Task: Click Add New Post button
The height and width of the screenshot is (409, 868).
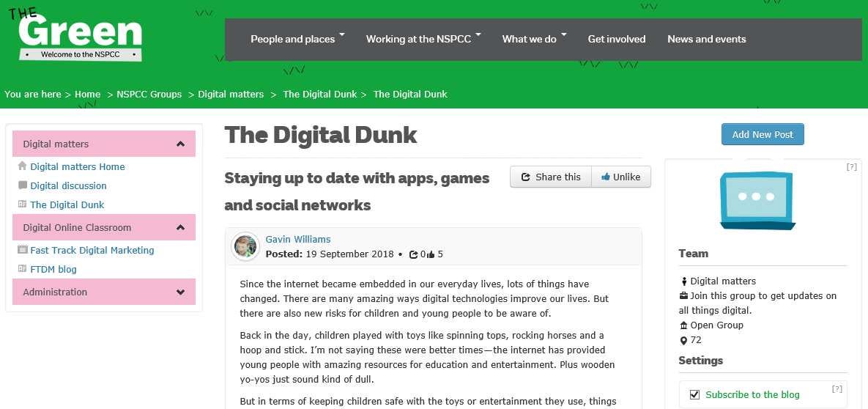Action: pyautogui.click(x=763, y=134)
